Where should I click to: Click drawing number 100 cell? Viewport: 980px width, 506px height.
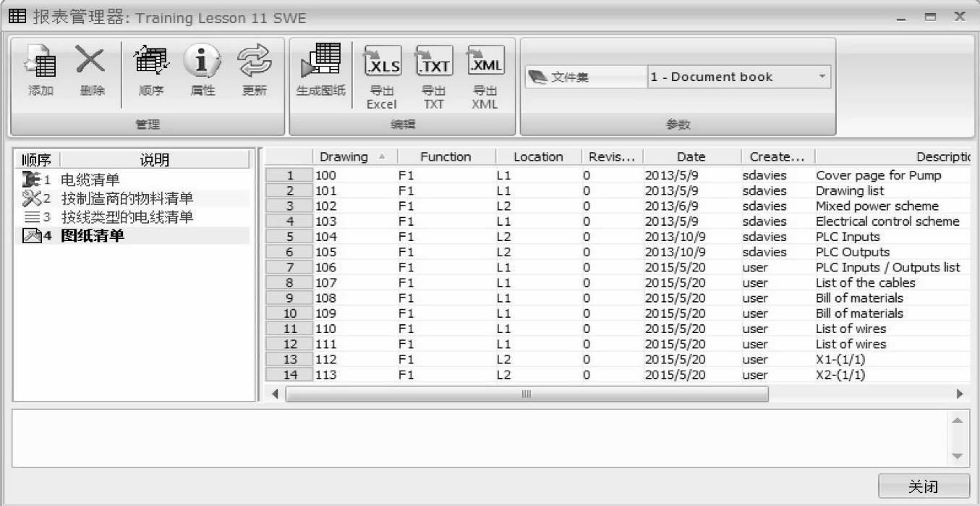tap(325, 175)
